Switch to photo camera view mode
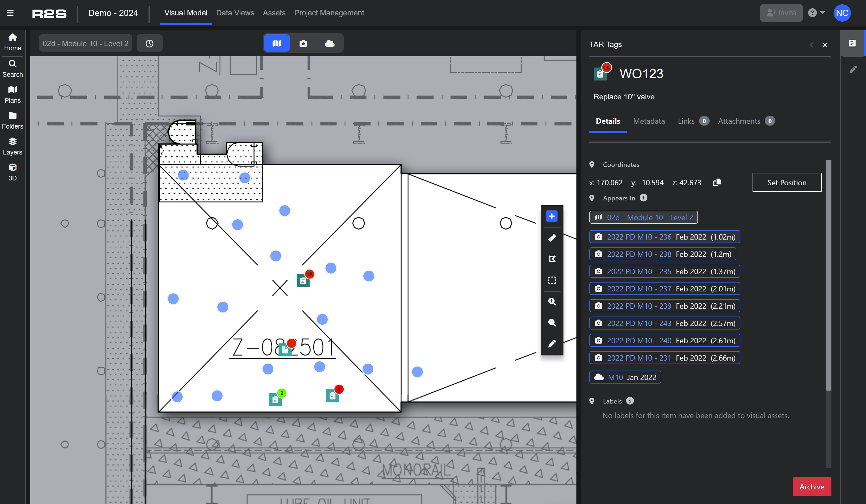 [x=303, y=43]
